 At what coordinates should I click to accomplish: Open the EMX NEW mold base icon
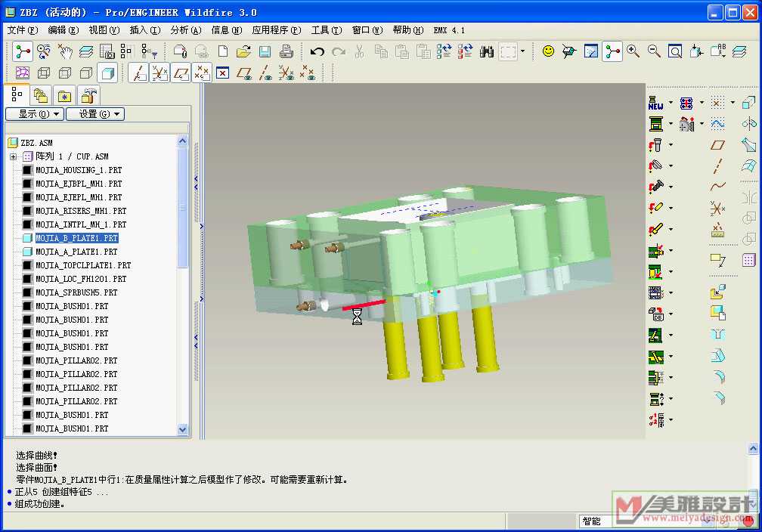pyautogui.click(x=655, y=103)
